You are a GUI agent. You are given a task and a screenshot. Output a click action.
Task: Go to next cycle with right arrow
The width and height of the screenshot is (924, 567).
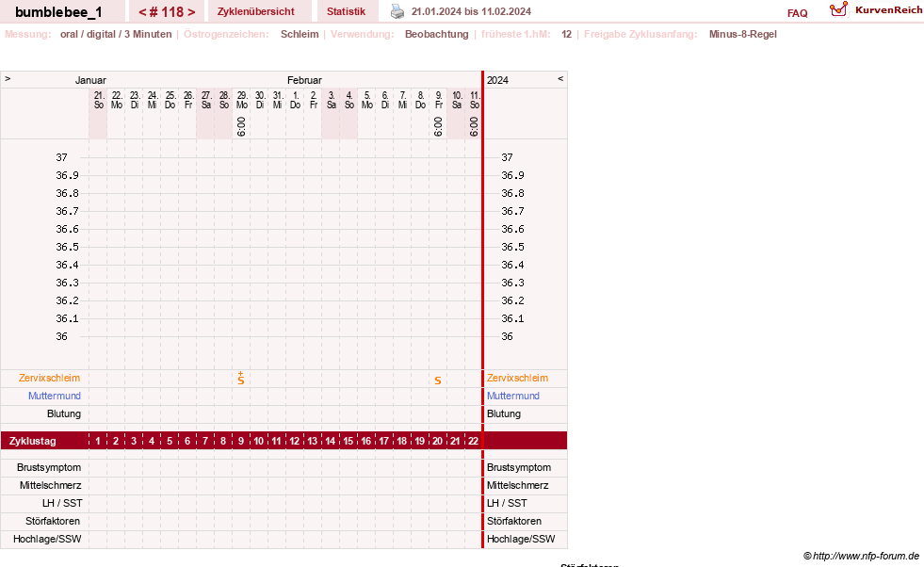(191, 12)
